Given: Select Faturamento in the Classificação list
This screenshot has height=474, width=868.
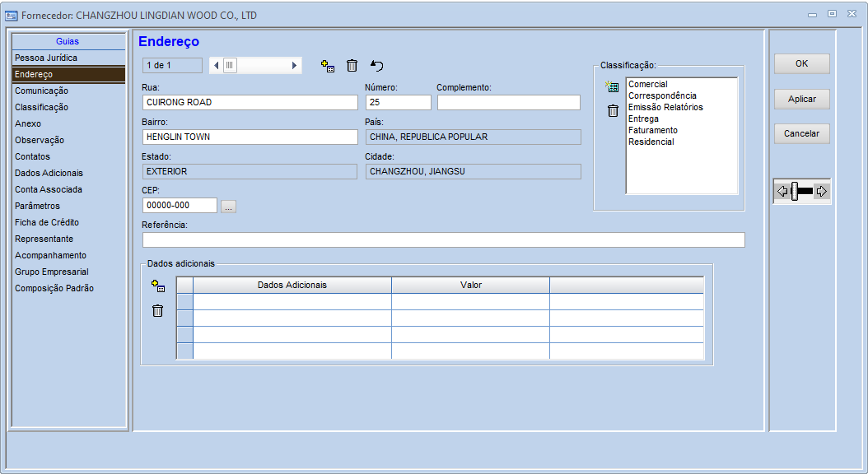Looking at the screenshot, I should pos(653,130).
